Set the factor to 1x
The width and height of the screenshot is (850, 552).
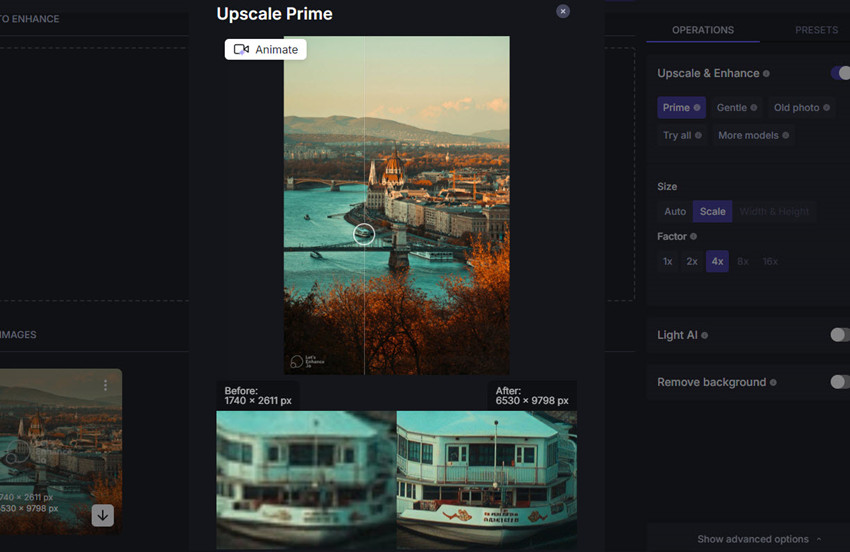pyautogui.click(x=667, y=261)
